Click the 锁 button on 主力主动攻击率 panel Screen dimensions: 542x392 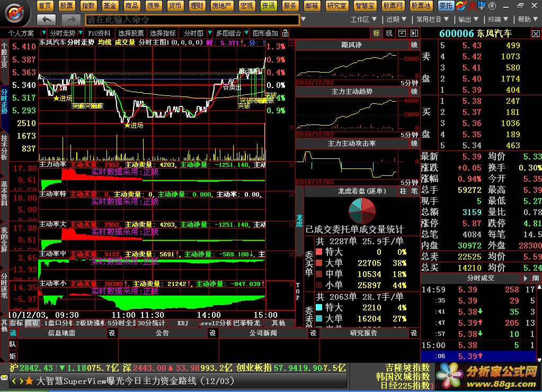(x=414, y=144)
